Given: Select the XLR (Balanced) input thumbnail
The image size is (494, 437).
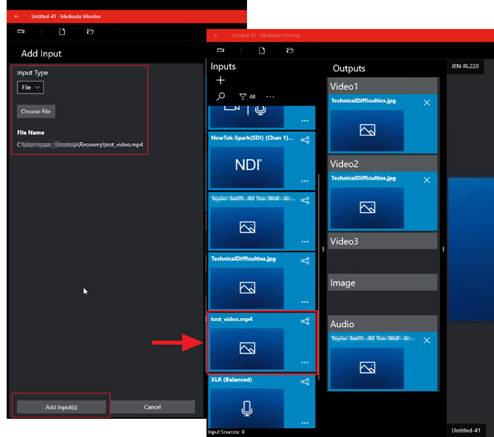Looking at the screenshot, I should click(x=247, y=408).
